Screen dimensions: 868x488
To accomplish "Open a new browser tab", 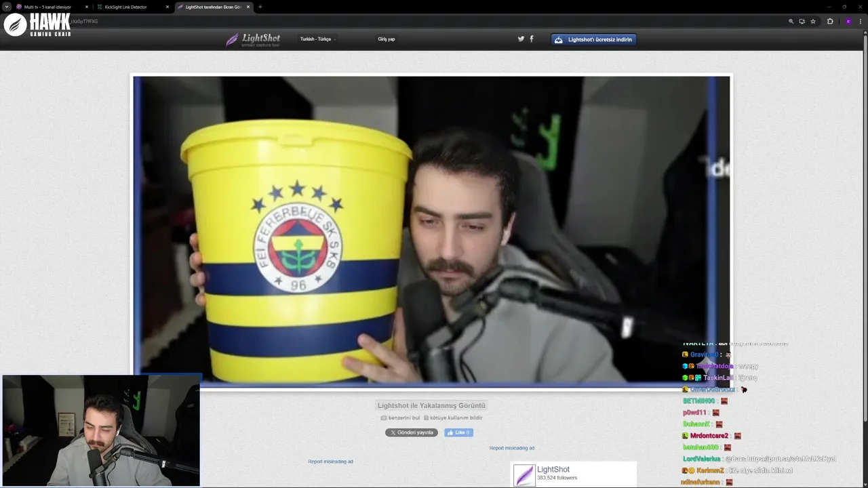I will pos(260,7).
